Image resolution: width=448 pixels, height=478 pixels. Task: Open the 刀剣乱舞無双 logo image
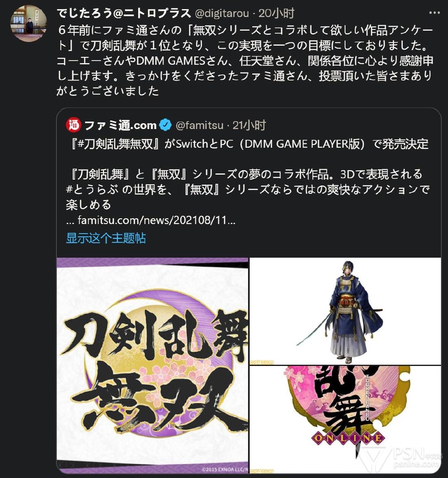pos(152,366)
